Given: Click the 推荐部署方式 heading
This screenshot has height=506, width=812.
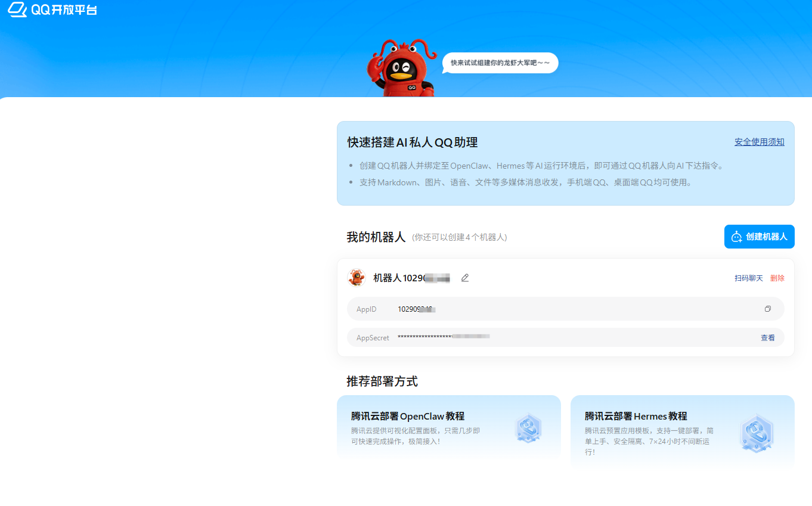Looking at the screenshot, I should pos(382,381).
